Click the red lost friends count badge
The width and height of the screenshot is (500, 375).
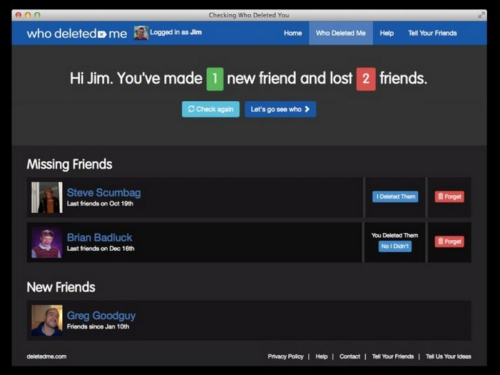pos(366,79)
